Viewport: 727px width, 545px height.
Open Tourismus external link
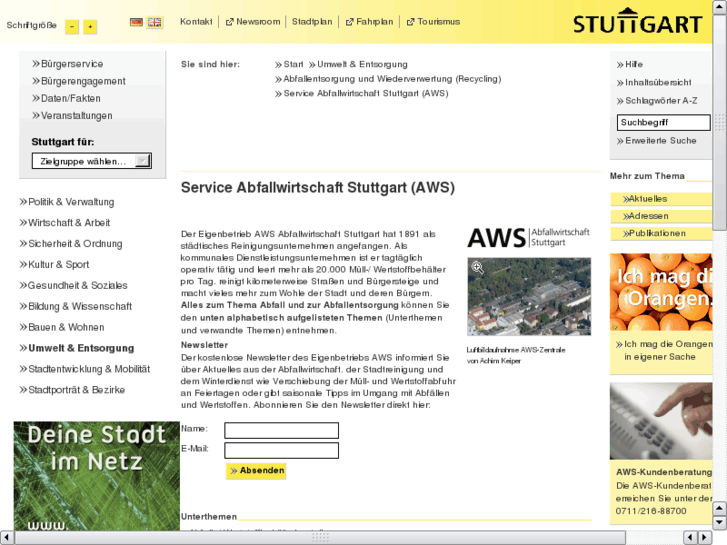coord(434,22)
